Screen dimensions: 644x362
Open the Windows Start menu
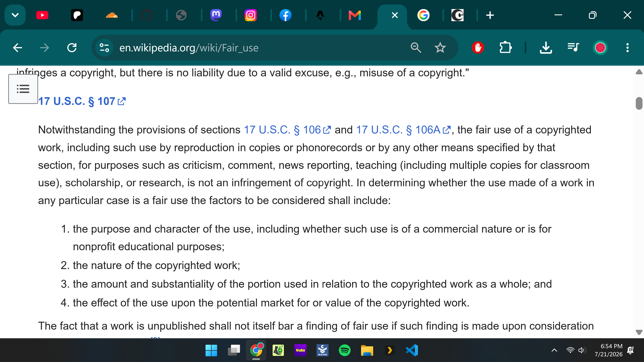pyautogui.click(x=211, y=350)
